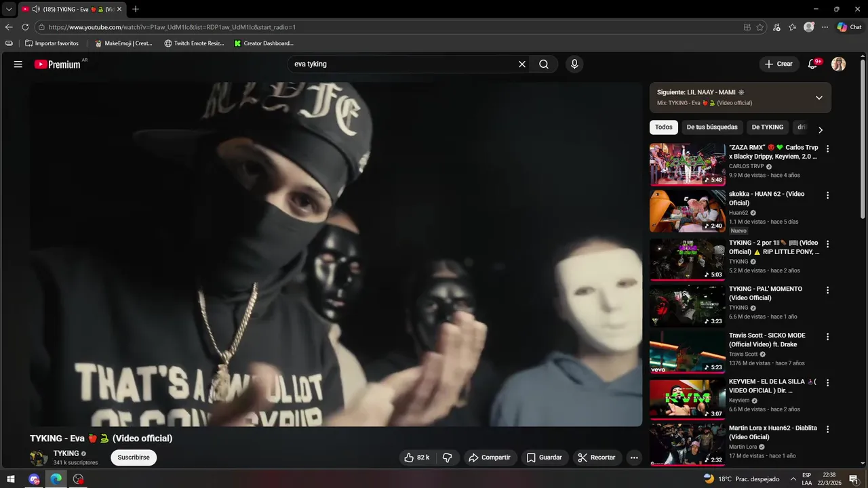Open the TYKING channel name link
Screen dimensions: 868x488
click(66, 453)
